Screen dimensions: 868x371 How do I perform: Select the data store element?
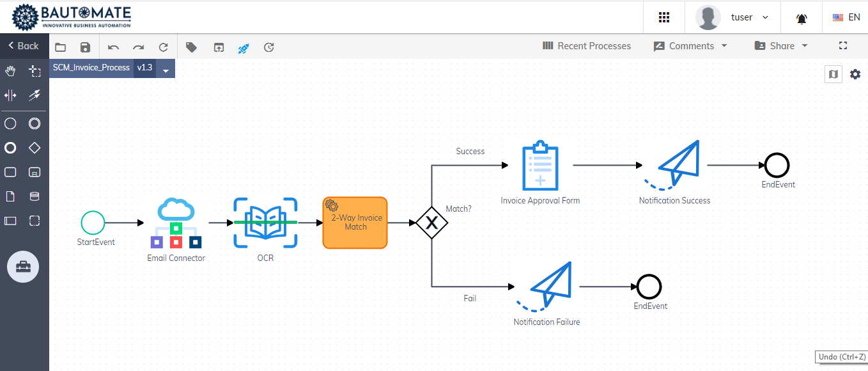click(x=35, y=196)
